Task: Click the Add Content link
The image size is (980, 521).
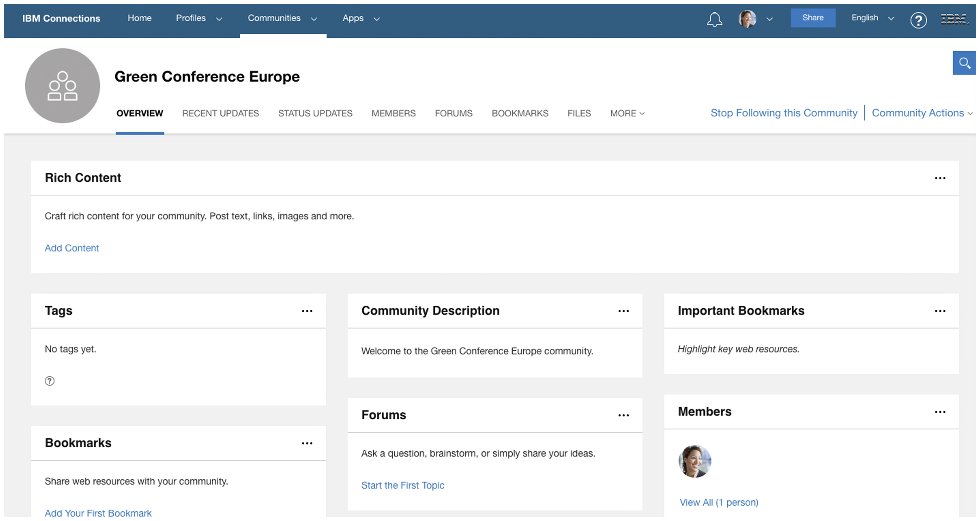Action: (72, 248)
